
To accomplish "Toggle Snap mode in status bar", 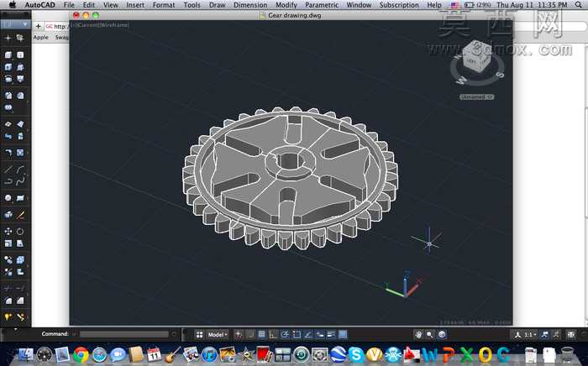I will point(250,335).
